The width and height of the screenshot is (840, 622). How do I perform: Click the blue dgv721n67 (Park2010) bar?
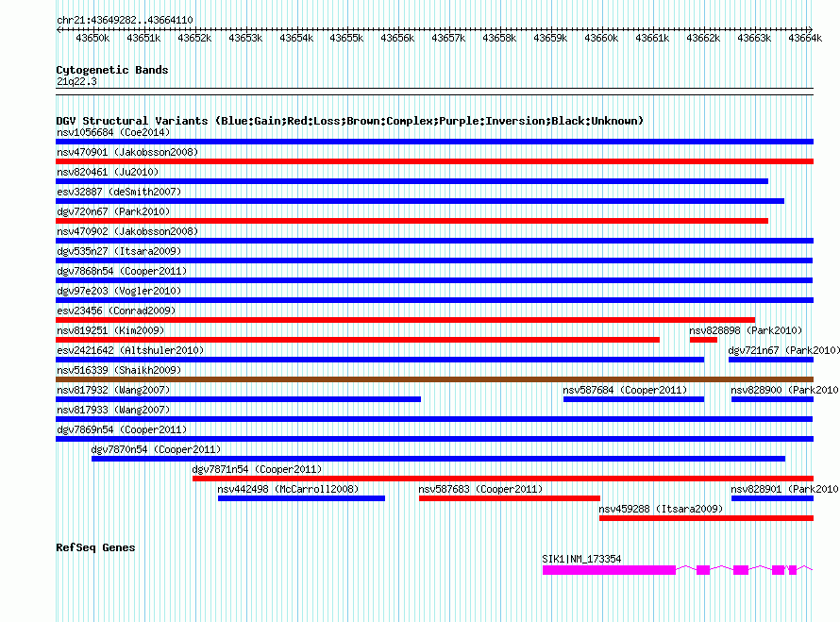click(x=771, y=360)
